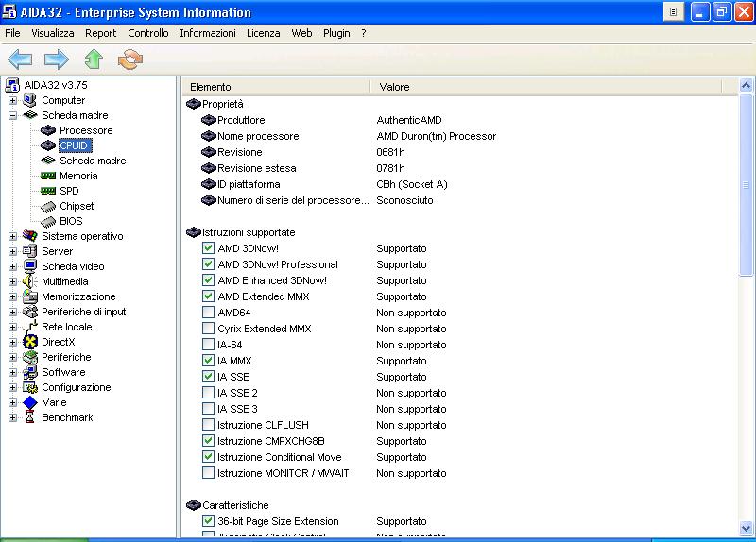The image size is (756, 542).
Task: Toggle the Istruzione CMPXCHG8B checkbox
Action: click(x=208, y=441)
